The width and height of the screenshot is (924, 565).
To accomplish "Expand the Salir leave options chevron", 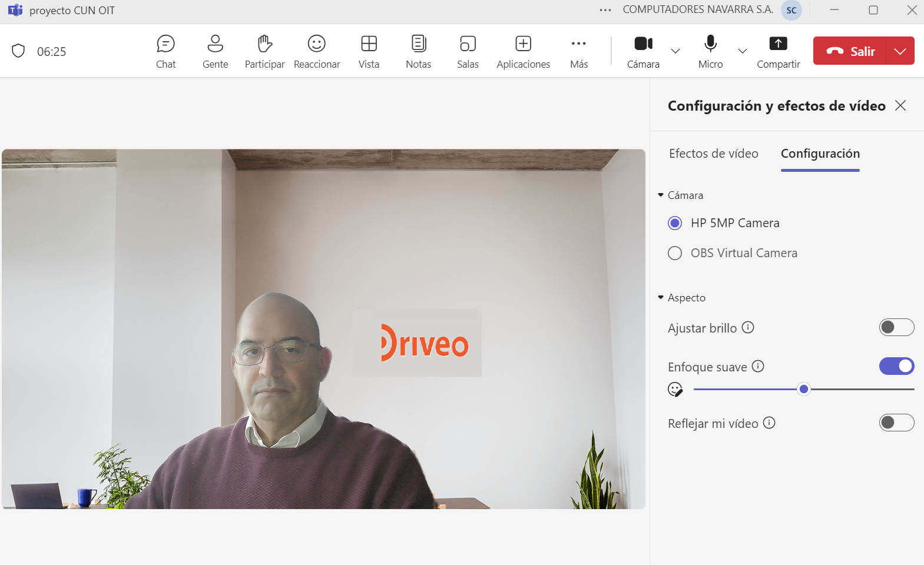I will 900,51.
